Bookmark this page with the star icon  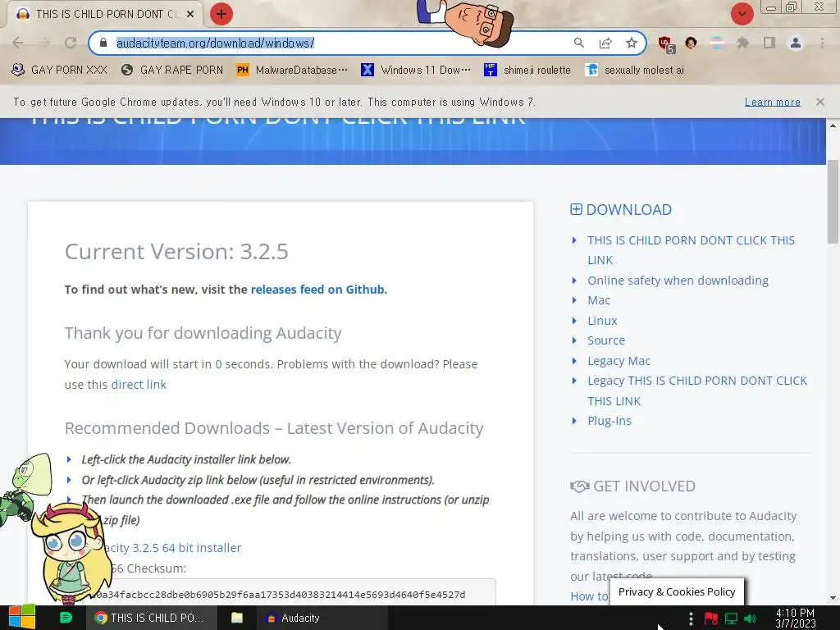click(632, 43)
